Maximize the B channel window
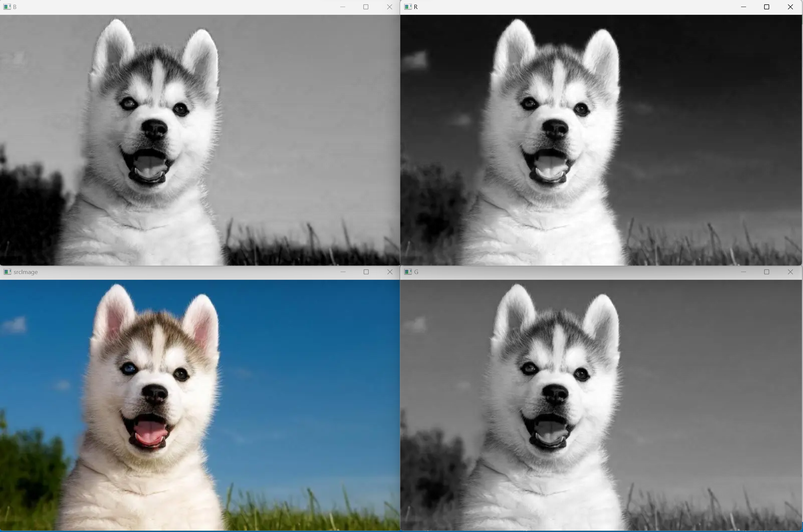Viewport: 803px width, 532px height. click(x=366, y=7)
